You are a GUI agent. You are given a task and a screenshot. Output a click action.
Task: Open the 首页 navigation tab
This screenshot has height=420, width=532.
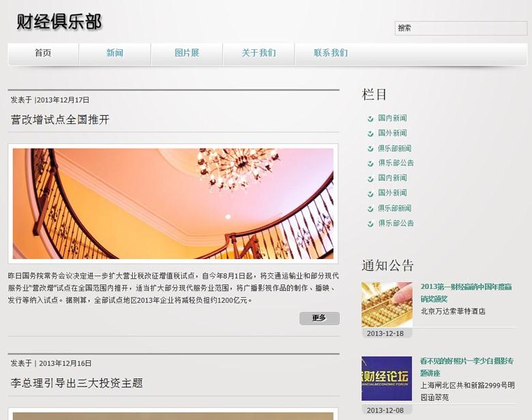pos(43,53)
